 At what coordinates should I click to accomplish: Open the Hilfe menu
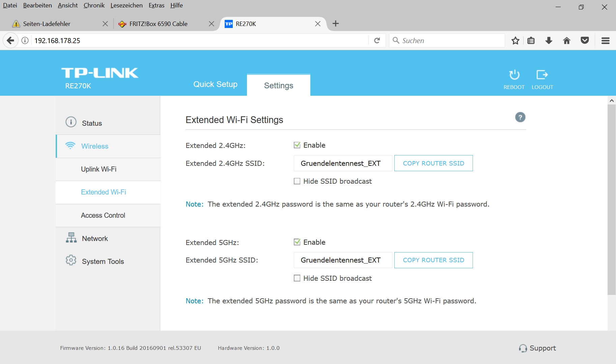click(176, 5)
